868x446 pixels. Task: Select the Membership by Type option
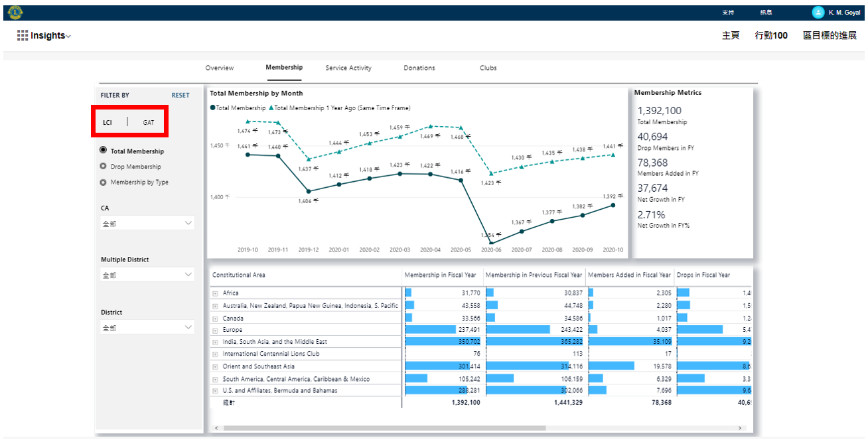click(103, 183)
